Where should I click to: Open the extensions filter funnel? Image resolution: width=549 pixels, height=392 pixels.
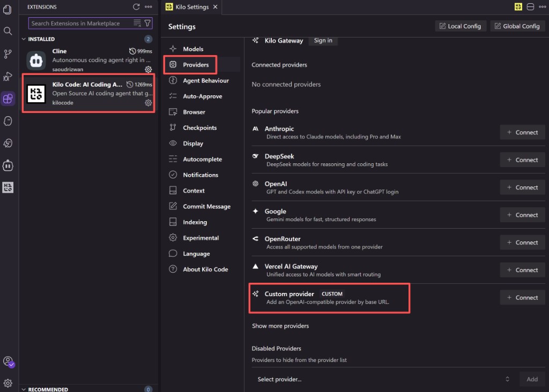[147, 24]
